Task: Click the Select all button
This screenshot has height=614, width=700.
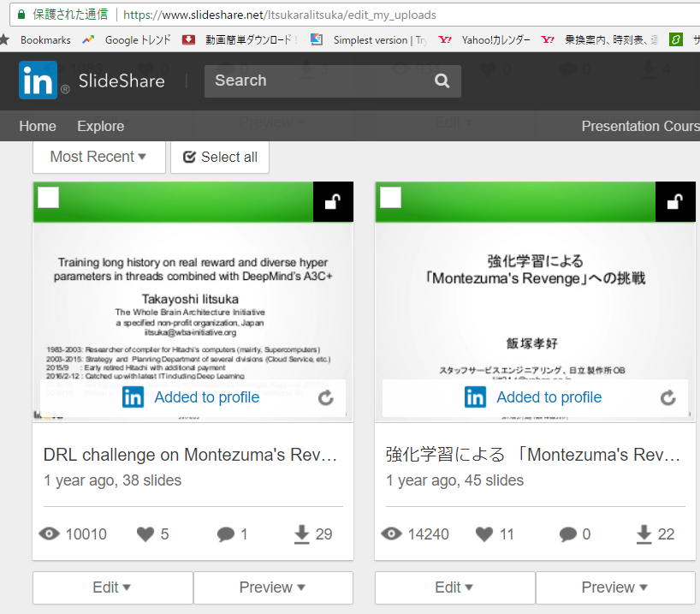Action: click(220, 157)
